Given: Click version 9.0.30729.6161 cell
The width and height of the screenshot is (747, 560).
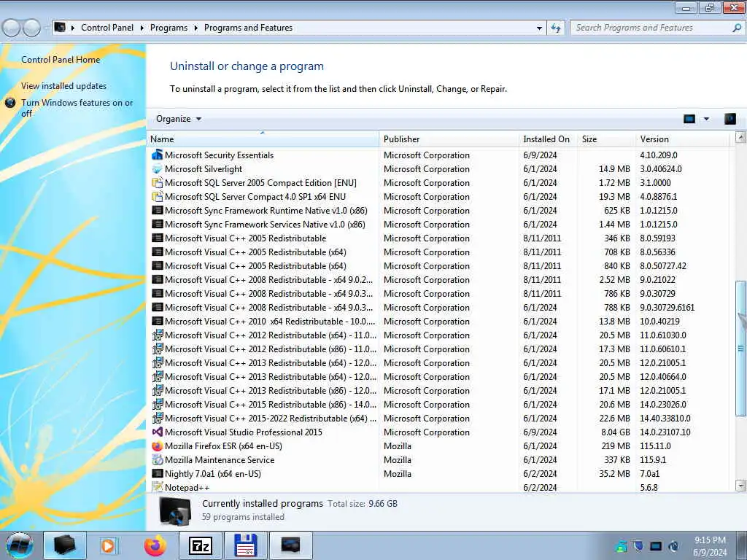Looking at the screenshot, I should tap(667, 307).
